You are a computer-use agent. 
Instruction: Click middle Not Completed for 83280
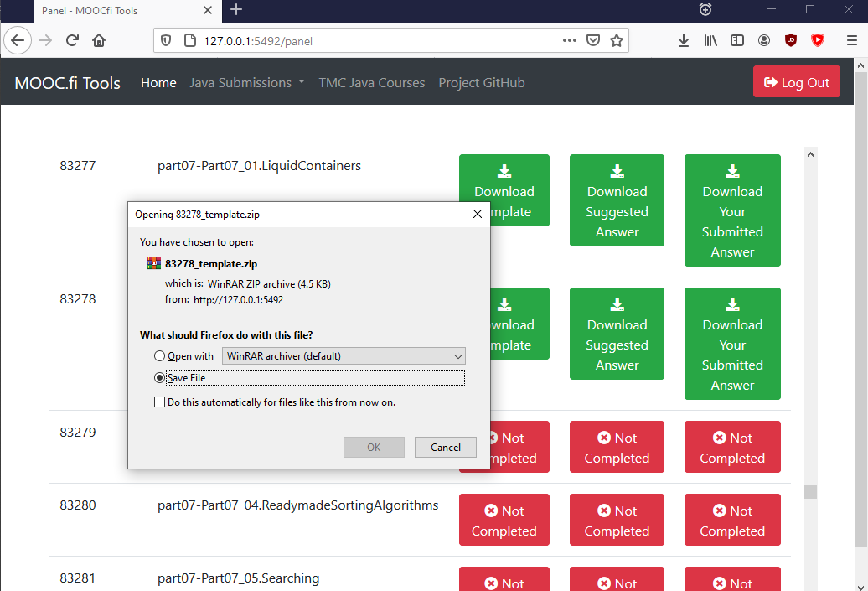coord(617,520)
